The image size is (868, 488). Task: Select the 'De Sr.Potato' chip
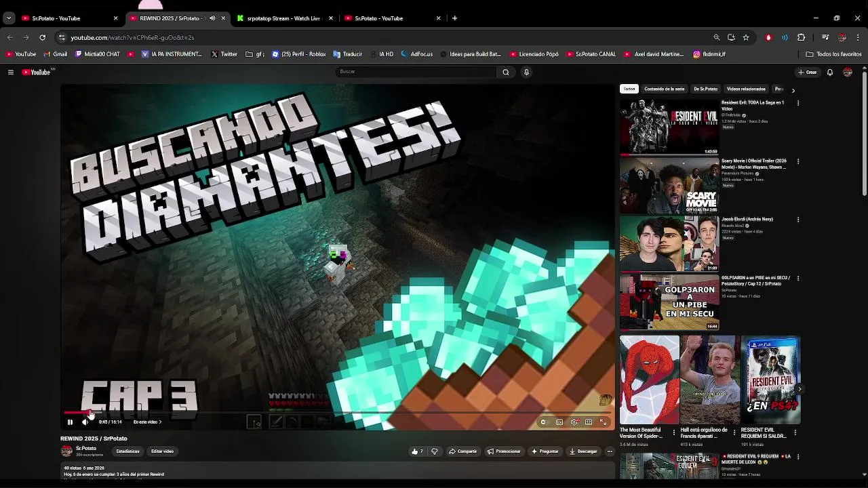[x=705, y=89]
